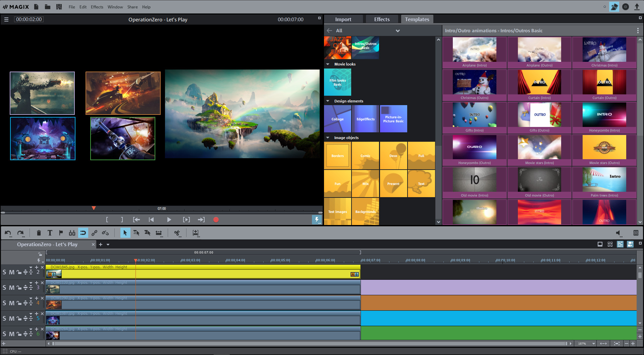
Task: Click the scissors cut tool
Action: pyautogui.click(x=177, y=233)
